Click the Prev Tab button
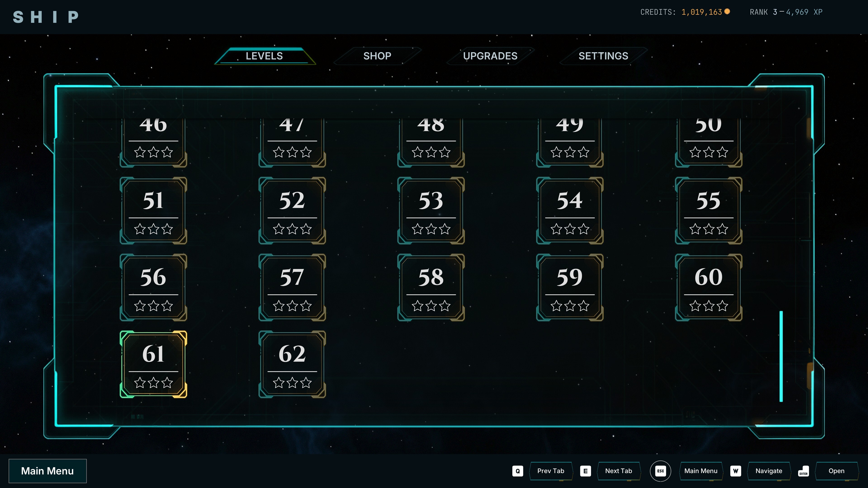 [551, 471]
